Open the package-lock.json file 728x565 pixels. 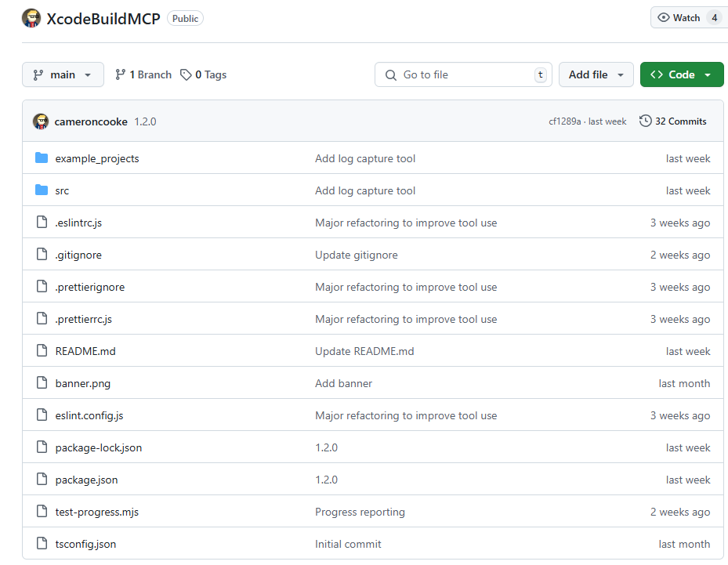(99, 447)
